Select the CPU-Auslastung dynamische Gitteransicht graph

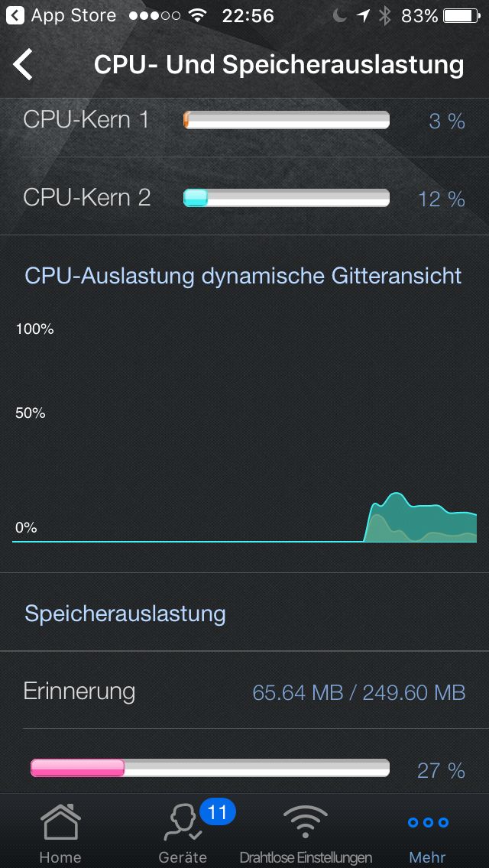coord(244,428)
